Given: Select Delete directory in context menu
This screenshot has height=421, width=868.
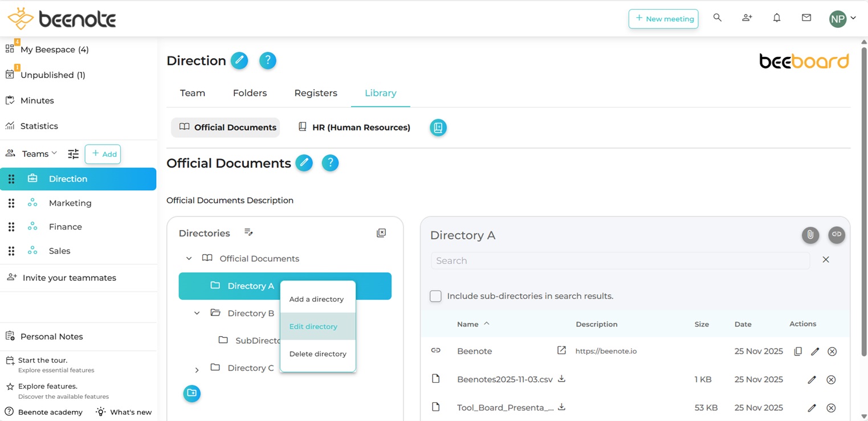Looking at the screenshot, I should pos(317,354).
